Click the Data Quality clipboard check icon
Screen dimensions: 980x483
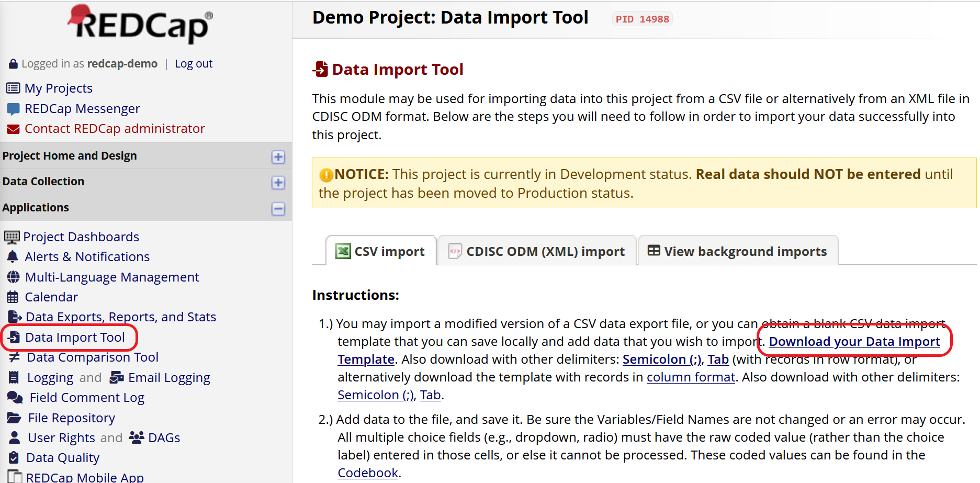pos(14,458)
